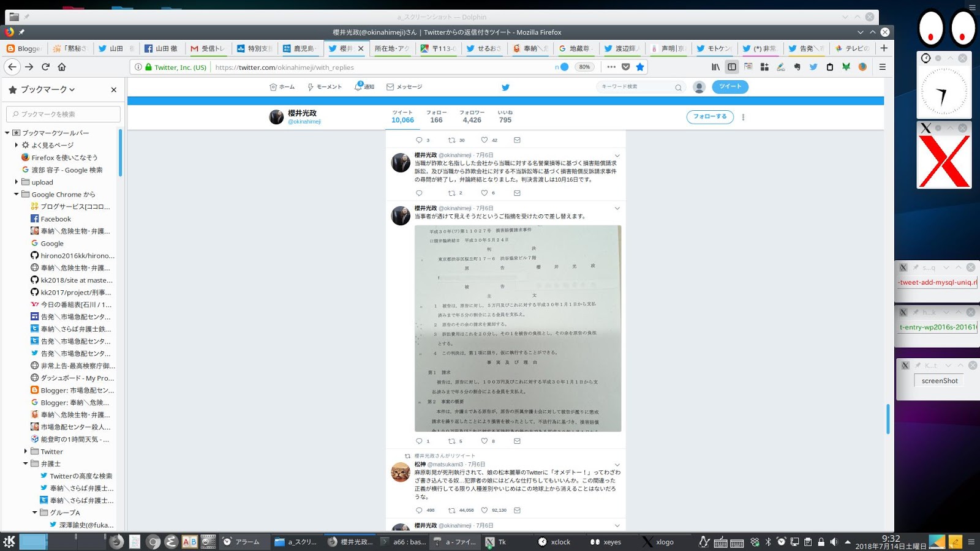Retweet the tweet with 44,058 retweets
The width and height of the screenshot is (980, 551).
click(451, 510)
